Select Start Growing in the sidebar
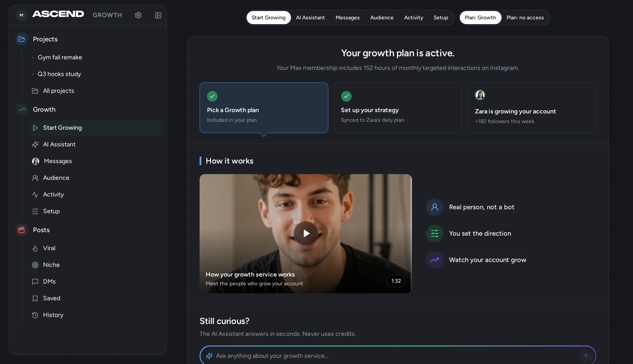Viewport: 633px width, 364px height. coord(95,128)
